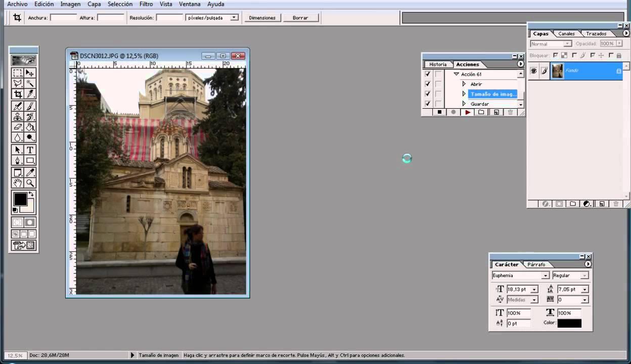Select the Notes tool

pyautogui.click(x=18, y=173)
